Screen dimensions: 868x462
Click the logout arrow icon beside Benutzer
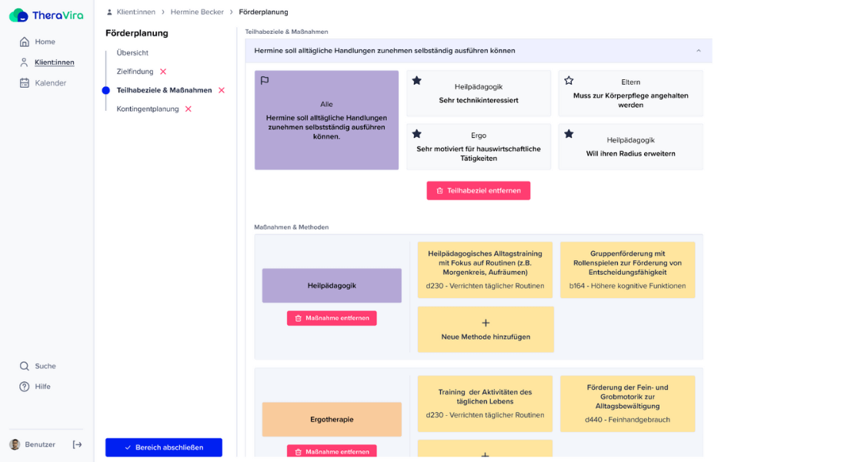[77, 444]
